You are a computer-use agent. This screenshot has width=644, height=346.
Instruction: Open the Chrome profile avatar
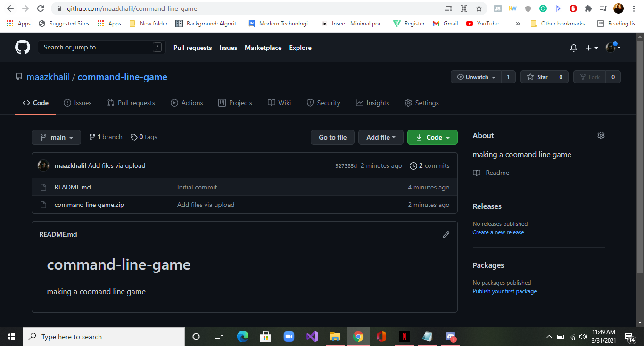tap(619, 8)
